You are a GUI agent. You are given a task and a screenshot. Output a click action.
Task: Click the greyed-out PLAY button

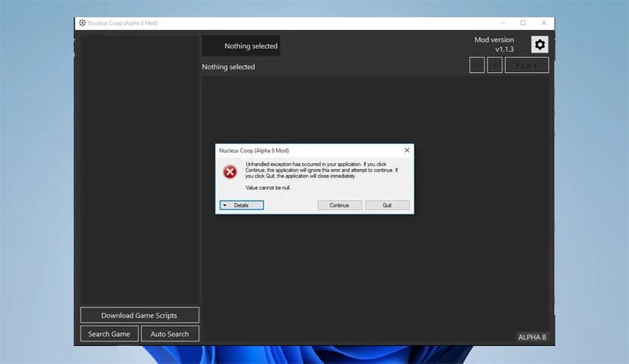coord(527,65)
